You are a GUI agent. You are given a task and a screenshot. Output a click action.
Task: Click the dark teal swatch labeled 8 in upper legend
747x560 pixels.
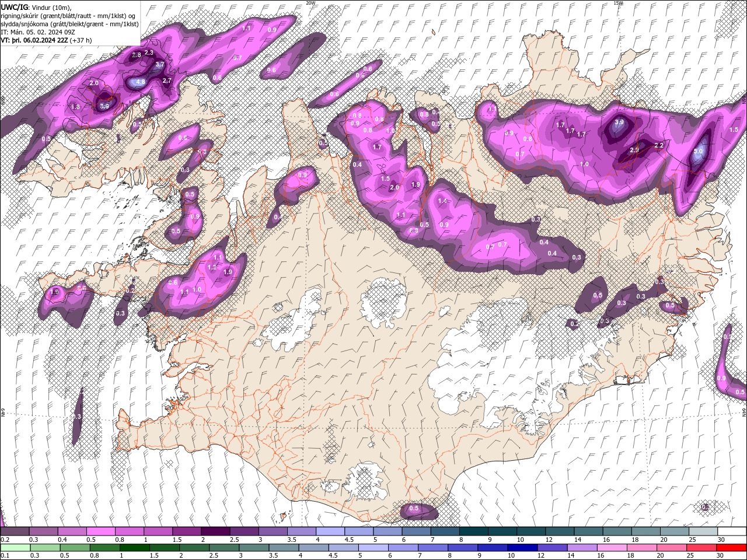473,531
